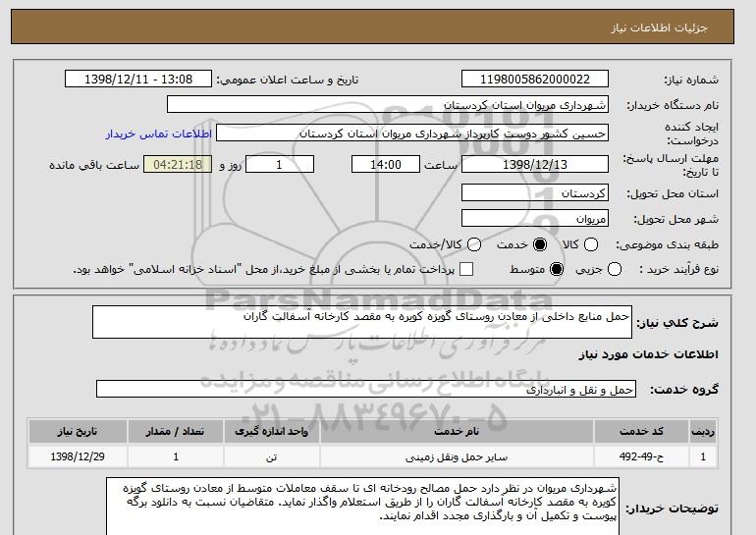Click the buyer notes text area
756x535 pixels.
(x=362, y=507)
